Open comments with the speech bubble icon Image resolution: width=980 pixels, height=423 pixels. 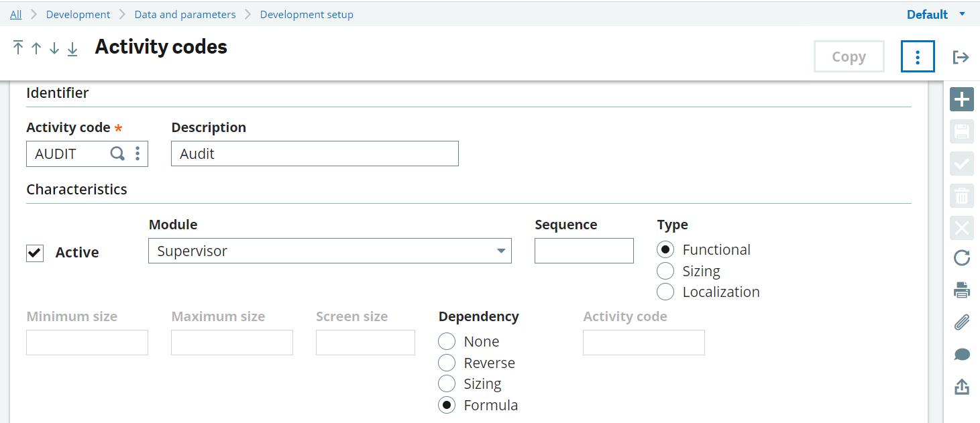pos(961,354)
